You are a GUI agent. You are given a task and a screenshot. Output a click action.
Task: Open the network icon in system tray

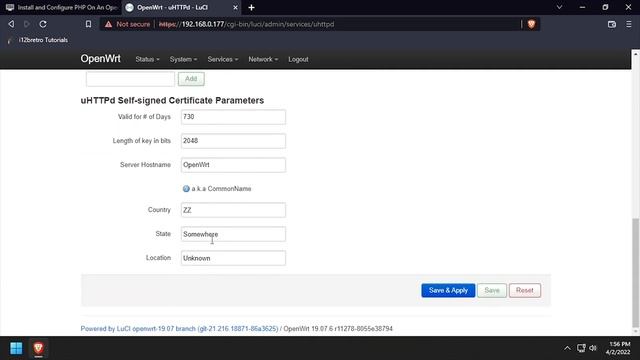[x=581, y=348]
